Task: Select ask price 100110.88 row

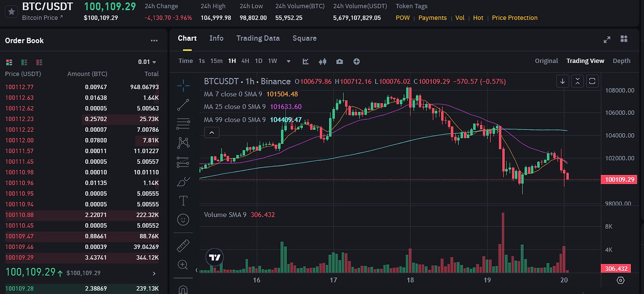Action: click(82, 215)
